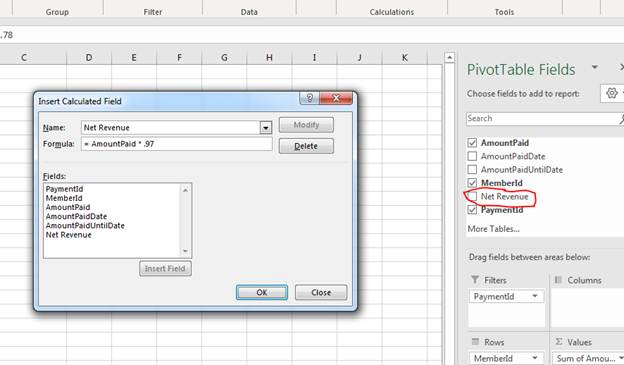The height and width of the screenshot is (365, 624).
Task: Open PaymentId filter field dropdown
Action: pyautogui.click(x=534, y=296)
